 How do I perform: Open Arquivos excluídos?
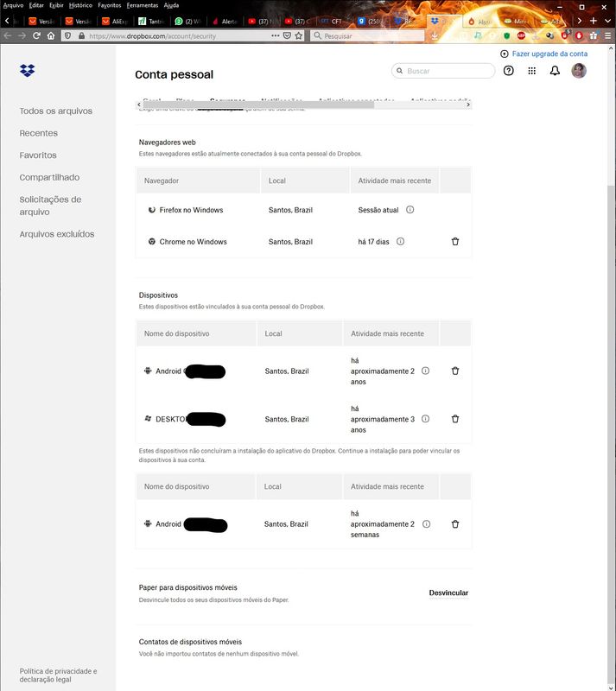tap(57, 234)
